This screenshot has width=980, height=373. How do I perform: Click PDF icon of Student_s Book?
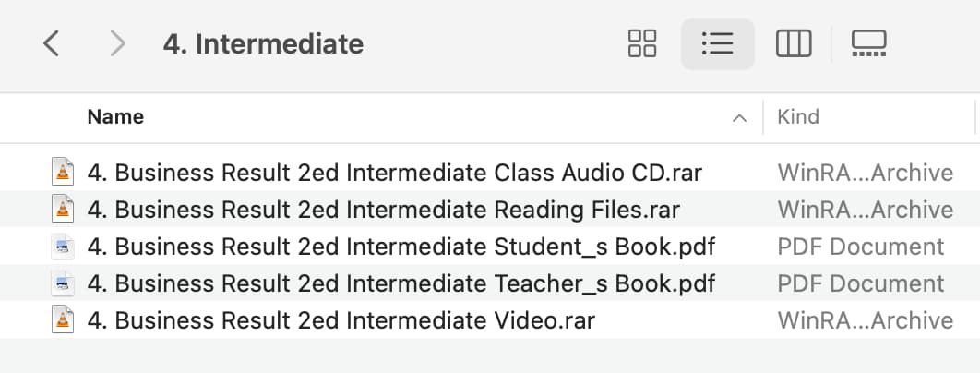click(63, 247)
